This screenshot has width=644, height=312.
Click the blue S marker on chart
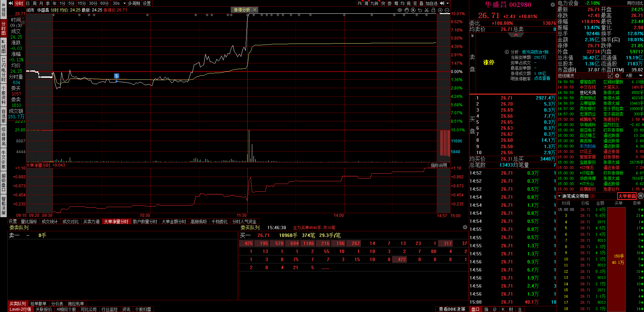click(116, 76)
